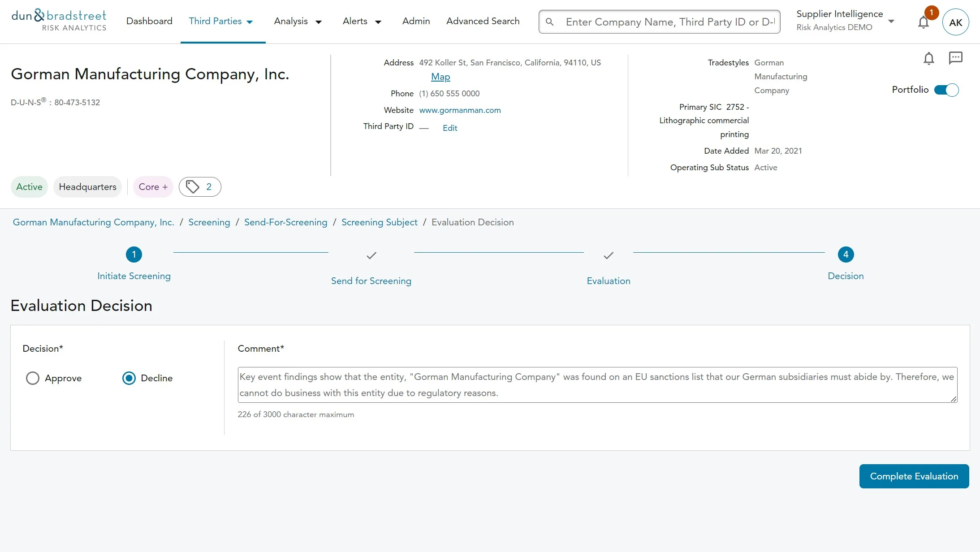The width and height of the screenshot is (980, 552).
Task: Click the AK user avatar
Action: (955, 22)
